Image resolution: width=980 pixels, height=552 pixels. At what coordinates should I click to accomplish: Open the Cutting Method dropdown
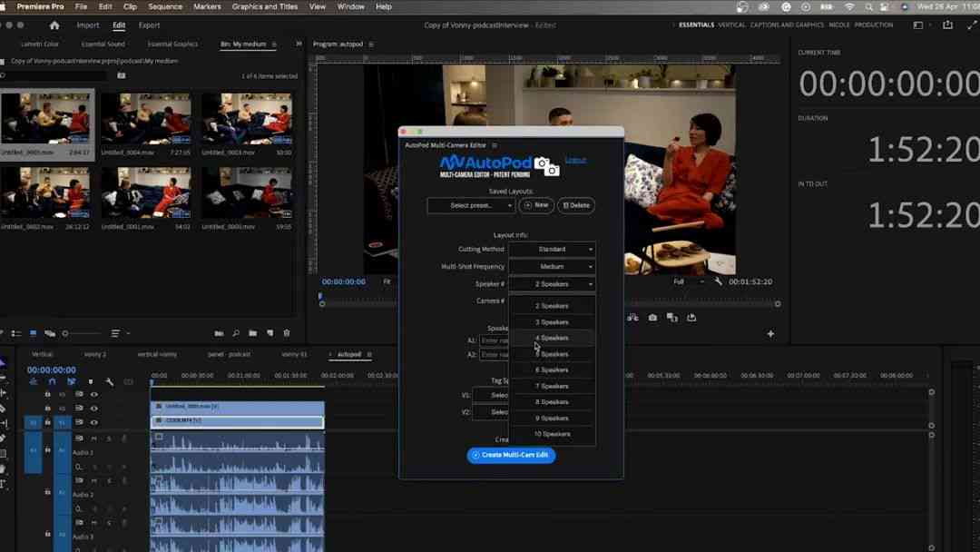(552, 250)
